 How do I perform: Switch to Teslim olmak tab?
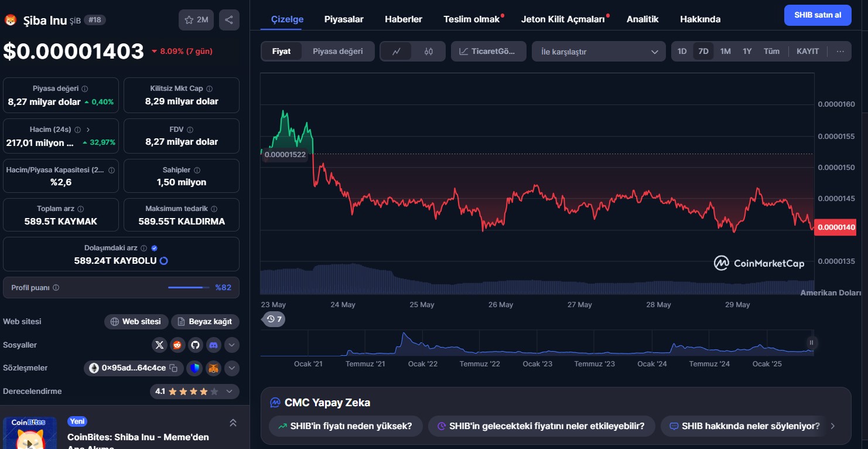click(472, 19)
